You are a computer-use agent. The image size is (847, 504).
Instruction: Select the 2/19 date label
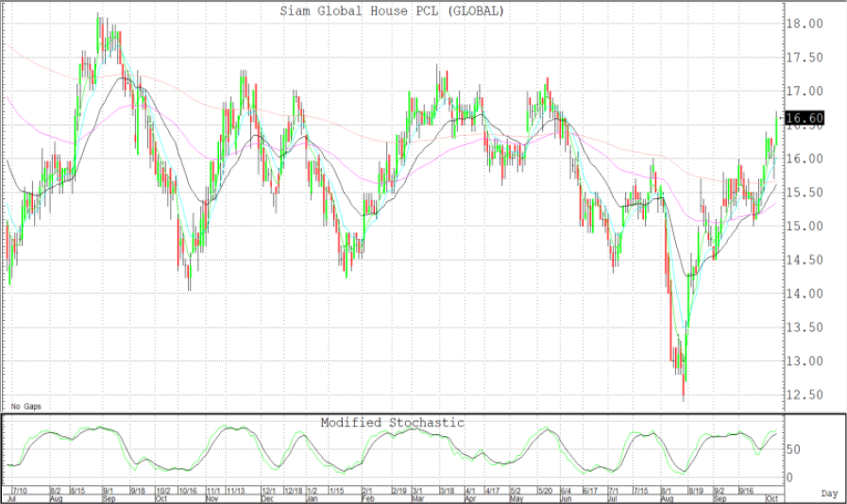click(x=398, y=491)
